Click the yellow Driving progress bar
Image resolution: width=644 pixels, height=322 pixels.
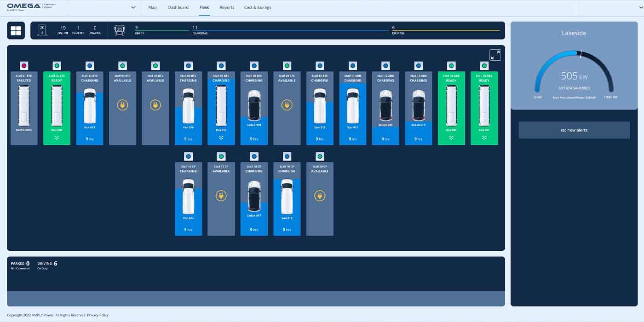pyautogui.click(x=446, y=30)
